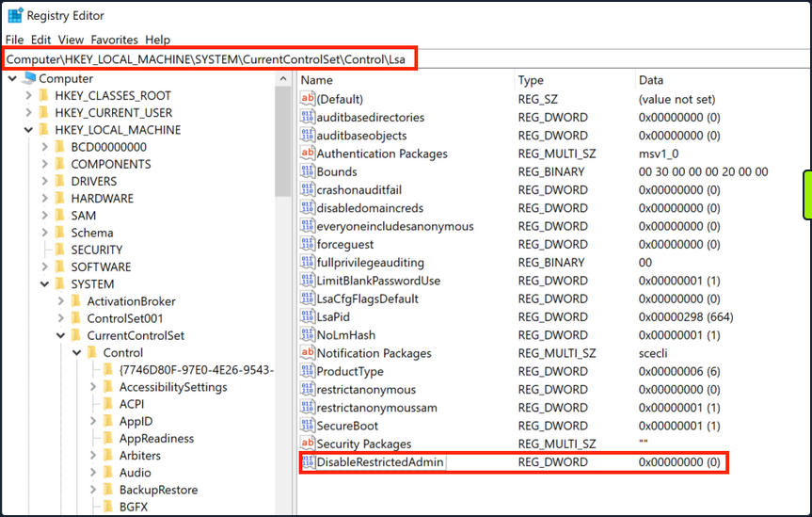Click the ProductType DWORD icon
The width and height of the screenshot is (812, 517).
[308, 371]
